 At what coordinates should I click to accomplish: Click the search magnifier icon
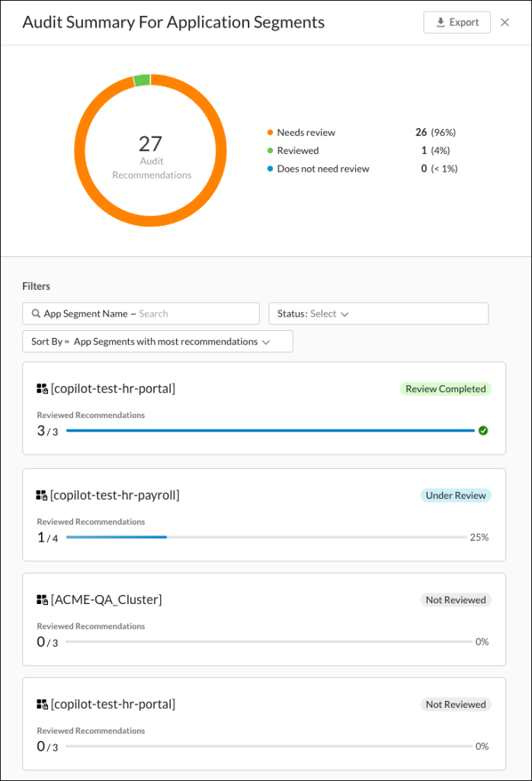[36, 313]
